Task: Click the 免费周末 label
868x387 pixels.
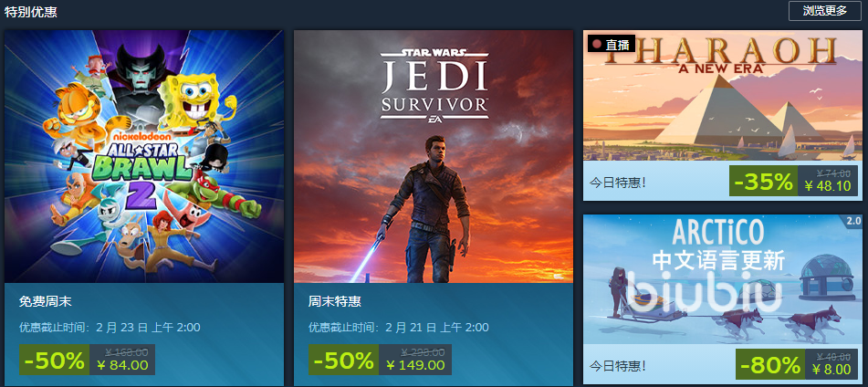Action: pyautogui.click(x=46, y=302)
